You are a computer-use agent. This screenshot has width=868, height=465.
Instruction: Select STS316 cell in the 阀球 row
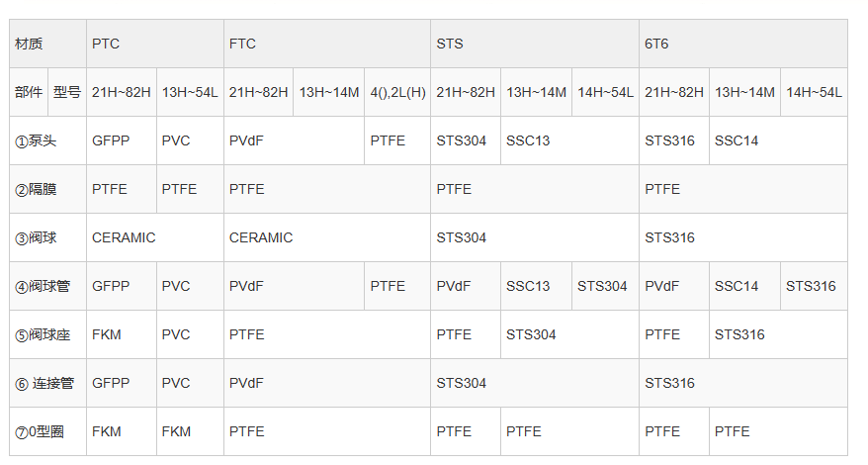[x=742, y=237]
